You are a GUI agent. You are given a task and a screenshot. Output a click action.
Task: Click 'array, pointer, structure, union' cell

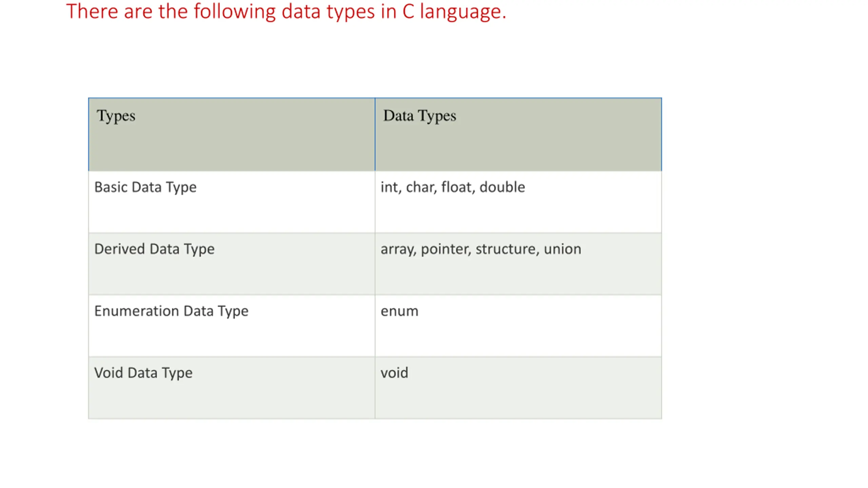point(518,264)
